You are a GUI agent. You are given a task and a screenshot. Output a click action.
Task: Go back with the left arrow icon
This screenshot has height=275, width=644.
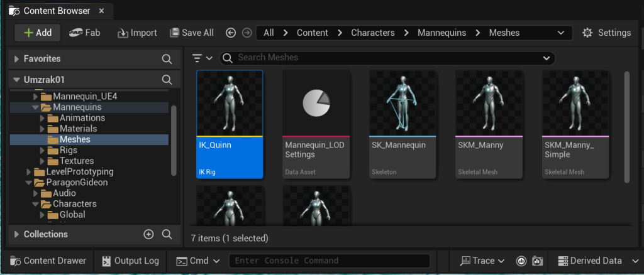pos(231,33)
